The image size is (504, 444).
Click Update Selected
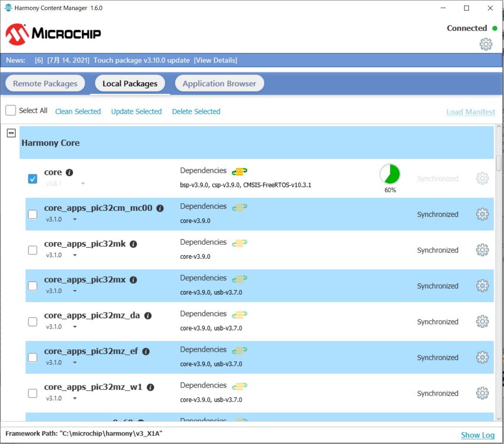[136, 112]
